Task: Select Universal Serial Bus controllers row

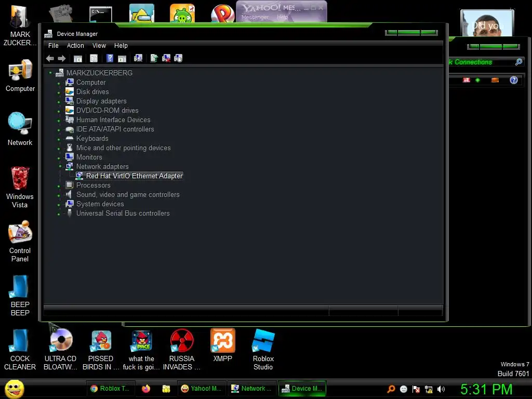Action: pos(123,214)
